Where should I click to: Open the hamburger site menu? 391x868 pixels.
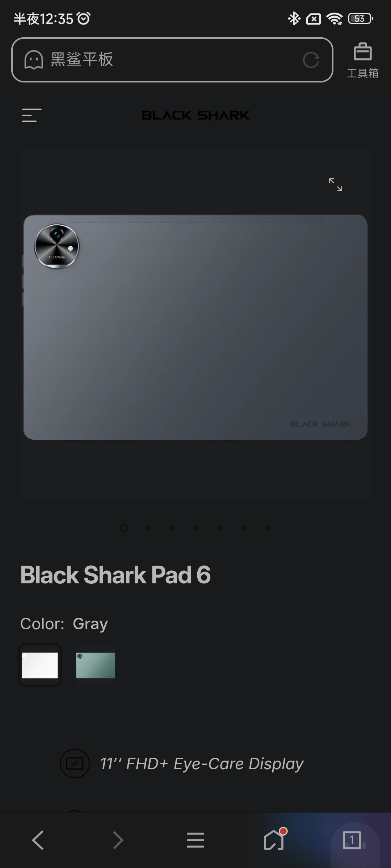click(x=31, y=115)
